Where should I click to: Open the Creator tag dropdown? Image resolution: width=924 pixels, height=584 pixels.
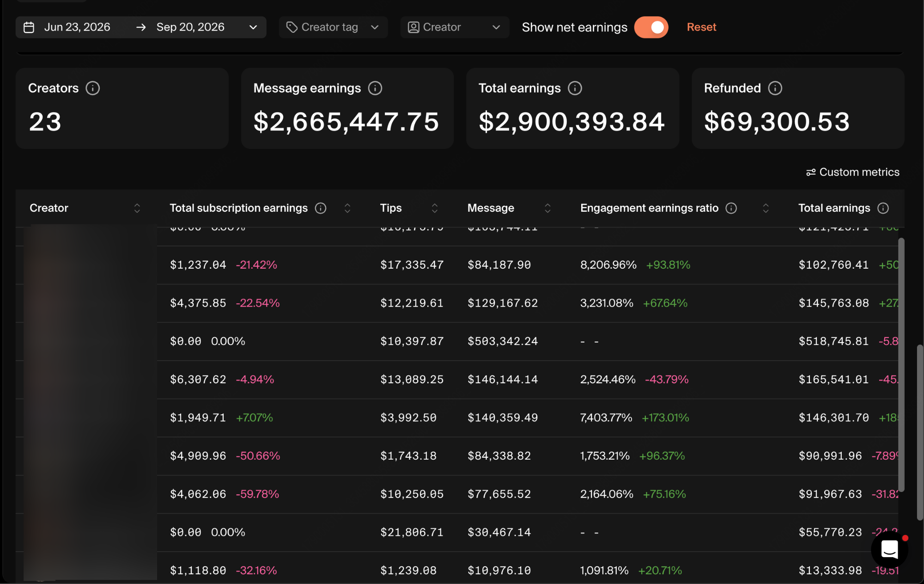pos(333,27)
